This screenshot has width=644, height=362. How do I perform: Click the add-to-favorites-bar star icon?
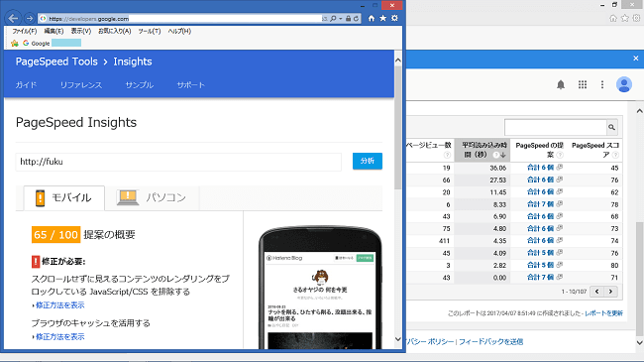pos(15,44)
